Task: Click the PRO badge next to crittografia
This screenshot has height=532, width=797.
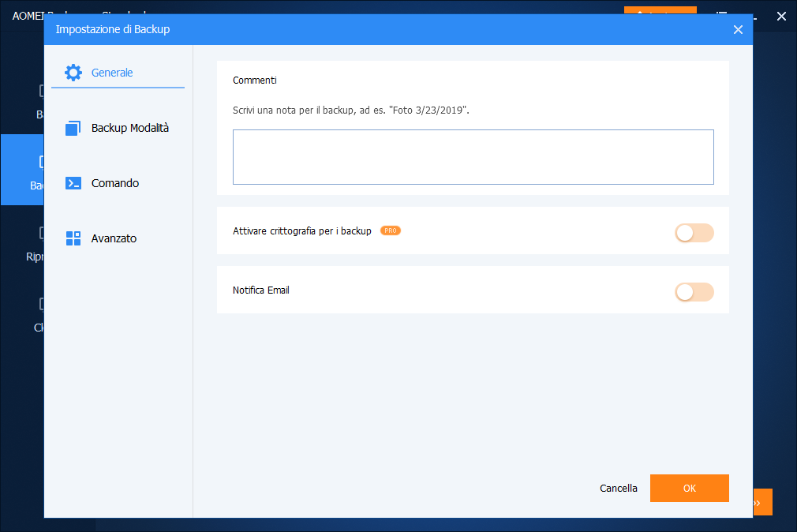Action: (391, 231)
